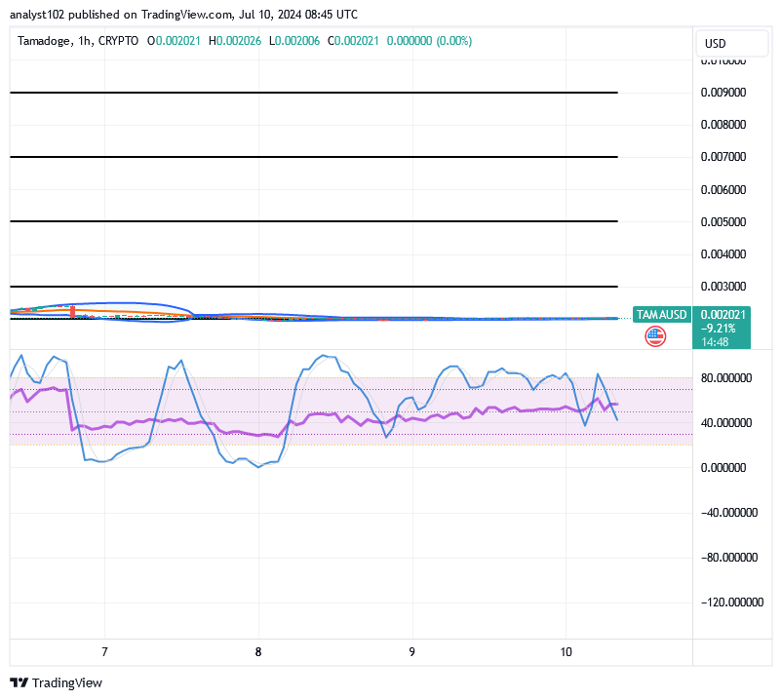
Task: Click the close value C0.002021
Action: (x=353, y=41)
